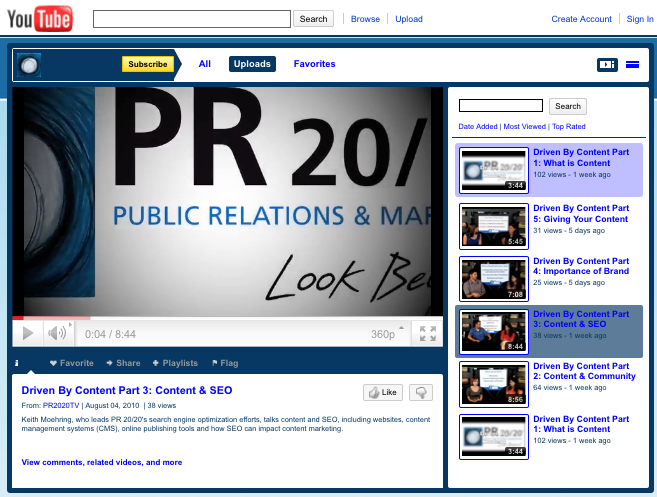
Task: Click Part 4: Importance of Brand title
Action: click(581, 266)
